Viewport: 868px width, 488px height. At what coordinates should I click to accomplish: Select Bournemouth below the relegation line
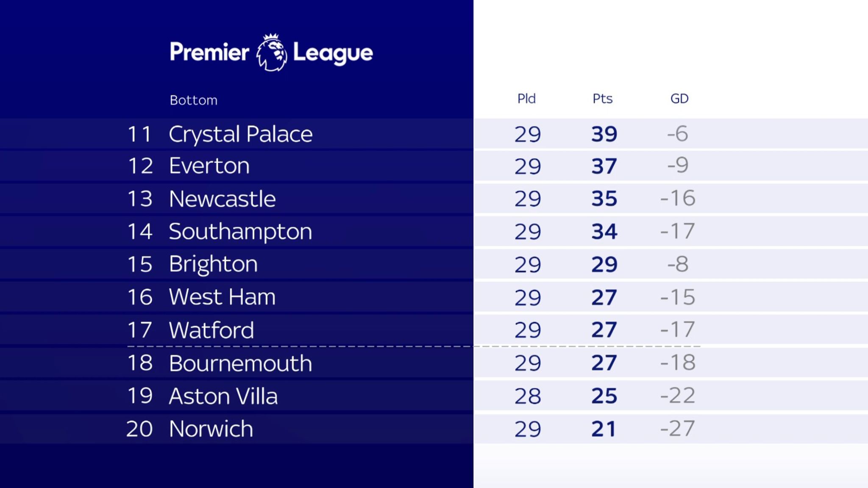[241, 363]
